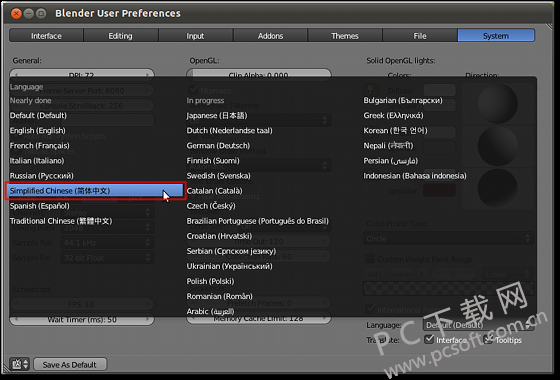Choose German (Deutsch) language

[x=218, y=145]
